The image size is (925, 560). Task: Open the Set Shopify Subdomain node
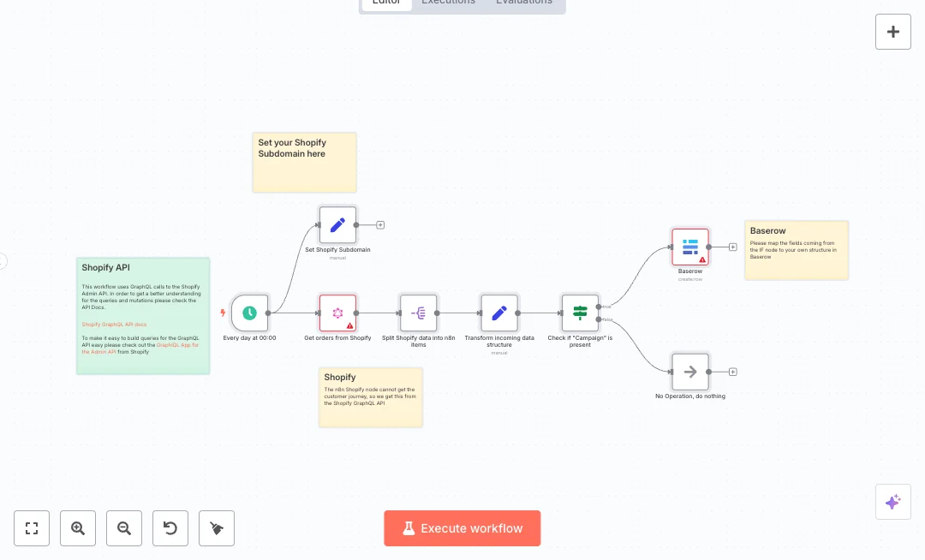pos(337,225)
